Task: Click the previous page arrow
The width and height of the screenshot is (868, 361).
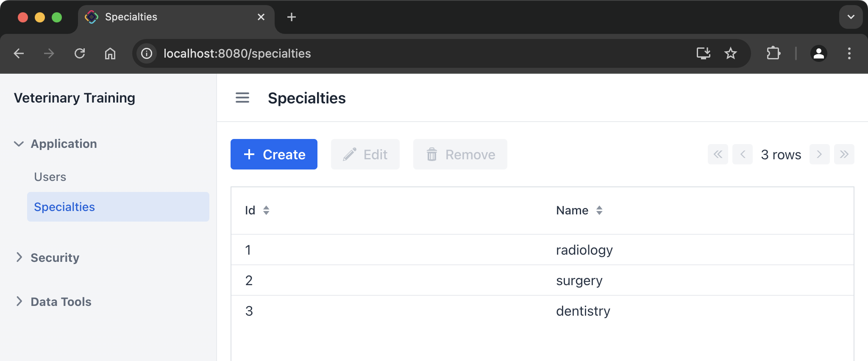Action: tap(743, 154)
